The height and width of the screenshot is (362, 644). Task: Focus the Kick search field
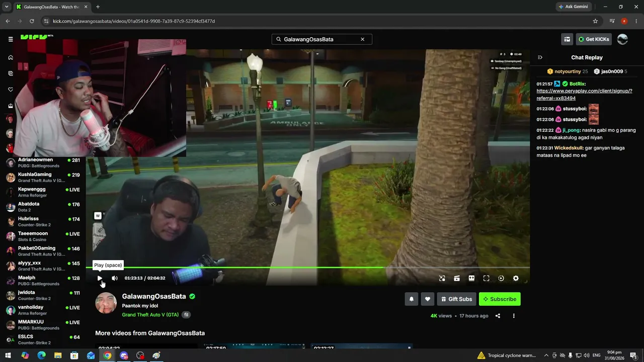(322, 39)
